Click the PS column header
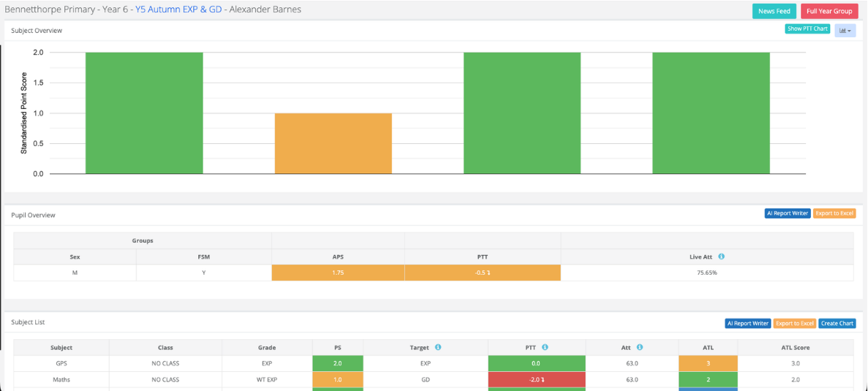This screenshot has width=868, height=391. [338, 347]
